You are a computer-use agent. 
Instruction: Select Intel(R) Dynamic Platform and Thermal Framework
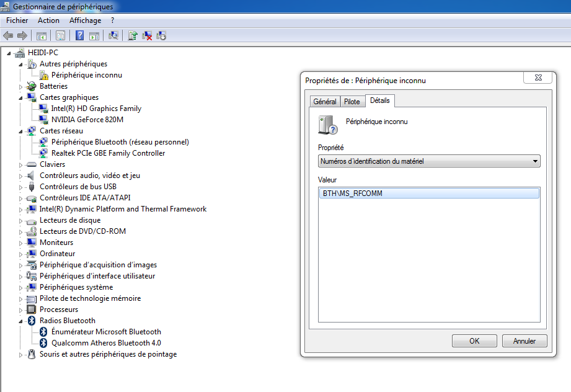pyautogui.click(x=123, y=209)
